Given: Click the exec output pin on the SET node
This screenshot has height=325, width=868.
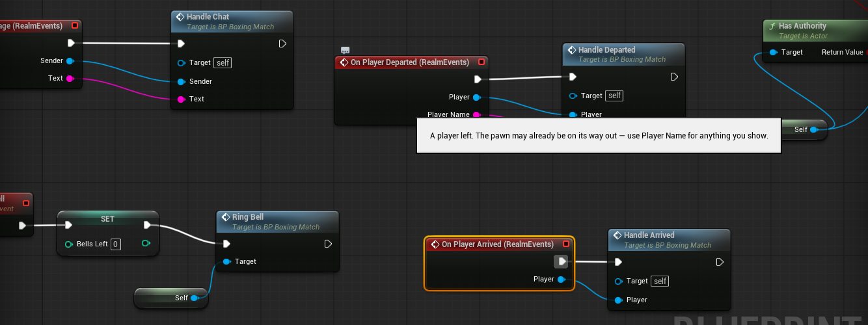Looking at the screenshot, I should [147, 226].
